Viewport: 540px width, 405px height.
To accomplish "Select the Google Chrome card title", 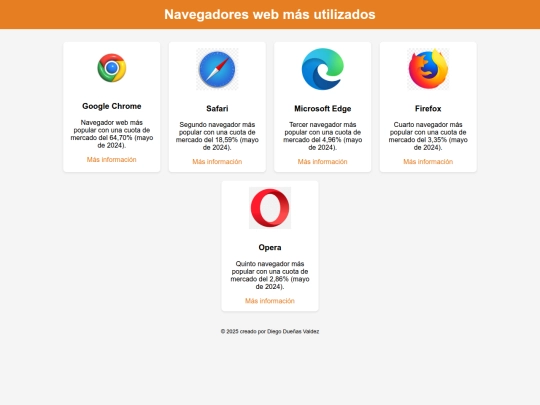I will tap(112, 106).
